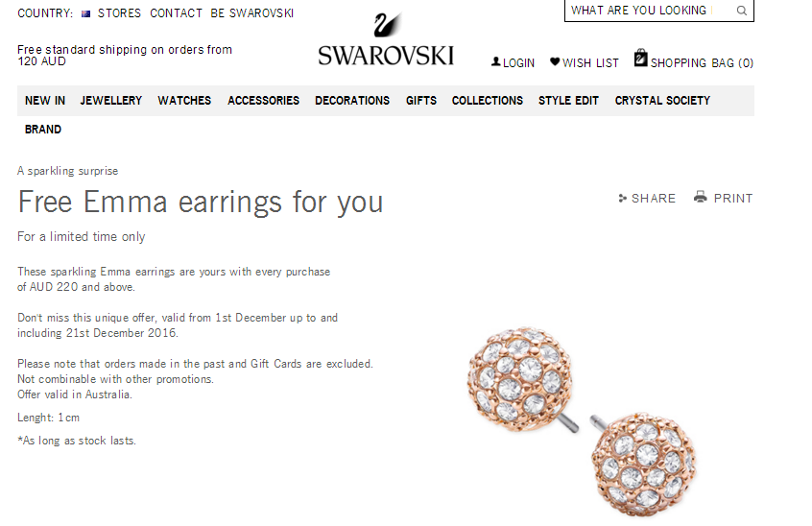812x526 pixels.
Task: Click the wish list heart icon
Action: (555, 61)
